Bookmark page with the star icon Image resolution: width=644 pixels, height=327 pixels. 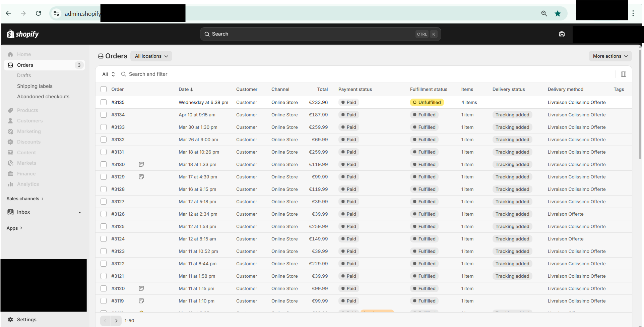[x=558, y=13]
